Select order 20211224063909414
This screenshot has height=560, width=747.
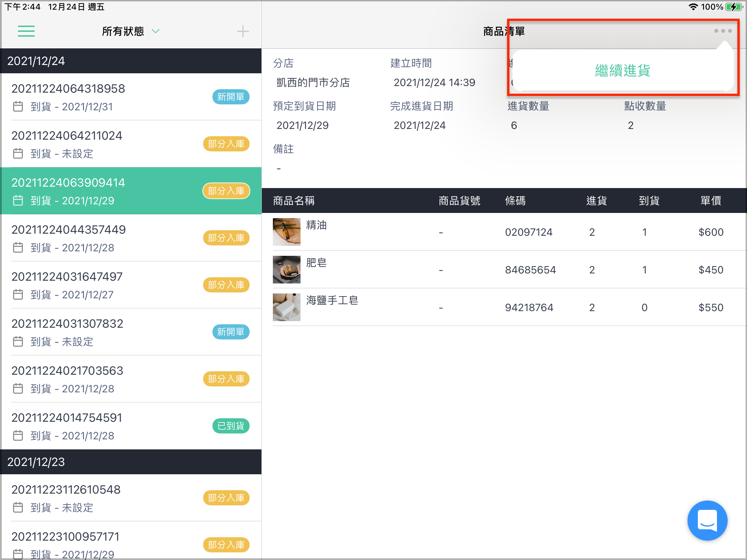131,191
